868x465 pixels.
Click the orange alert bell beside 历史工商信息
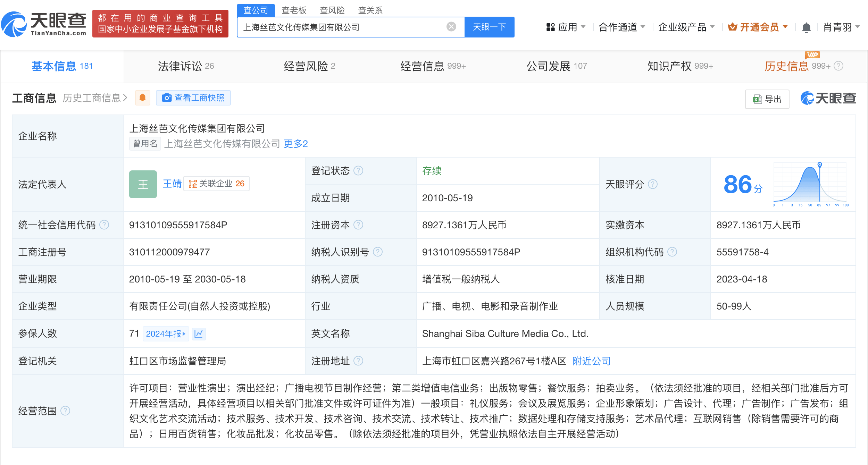pyautogui.click(x=142, y=98)
